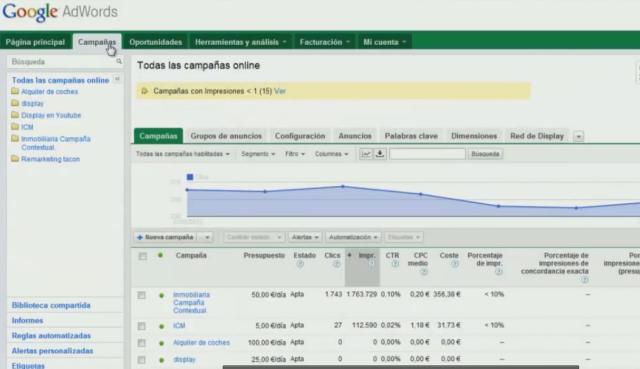The height and width of the screenshot is (369, 640).
Task: Switch to the Palabras clave tab
Action: tap(411, 136)
